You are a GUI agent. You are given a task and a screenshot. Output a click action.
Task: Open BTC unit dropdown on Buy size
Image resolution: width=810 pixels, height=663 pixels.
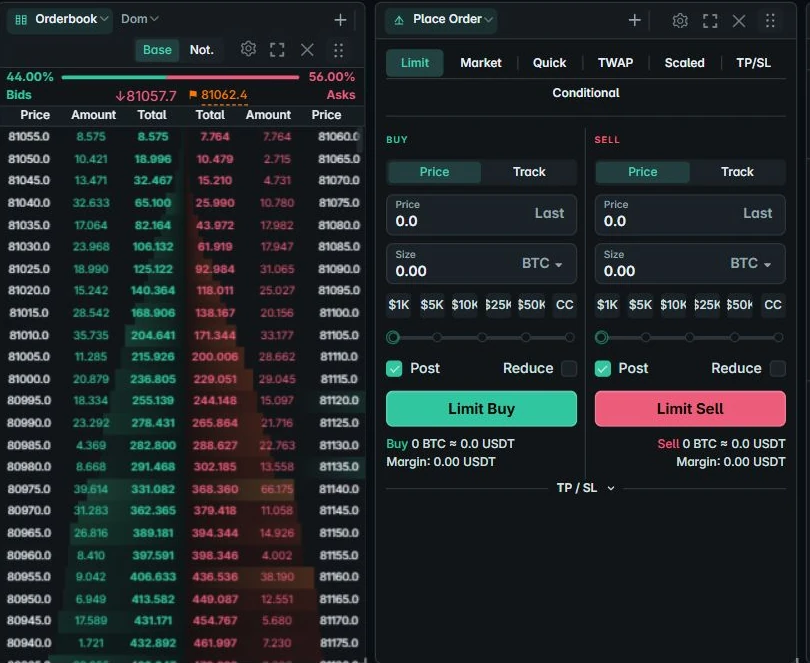(x=542, y=264)
